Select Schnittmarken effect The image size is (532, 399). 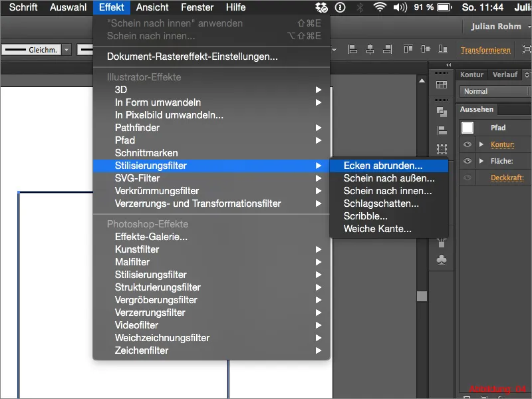pos(211,153)
